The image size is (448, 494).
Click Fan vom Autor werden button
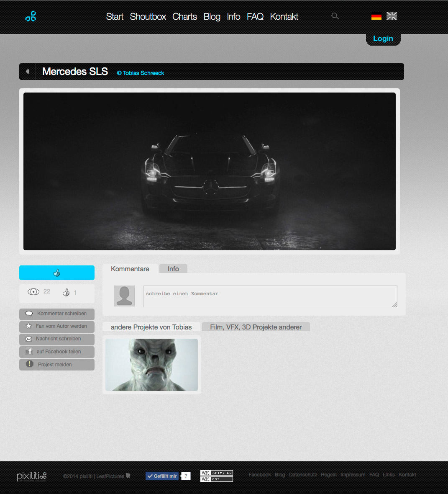56,327
